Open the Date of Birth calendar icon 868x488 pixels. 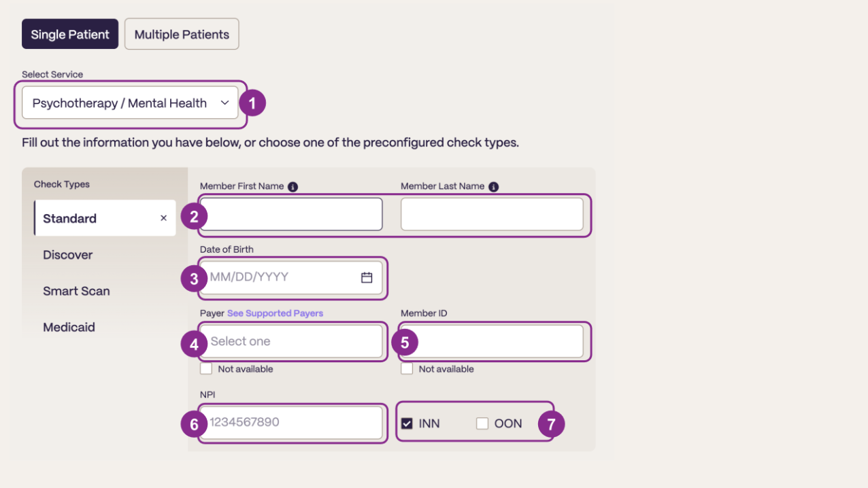367,277
